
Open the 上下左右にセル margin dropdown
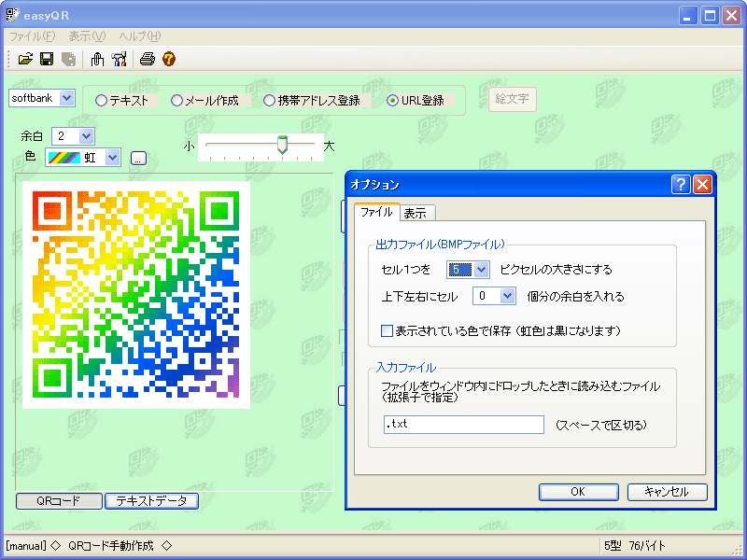tap(507, 296)
